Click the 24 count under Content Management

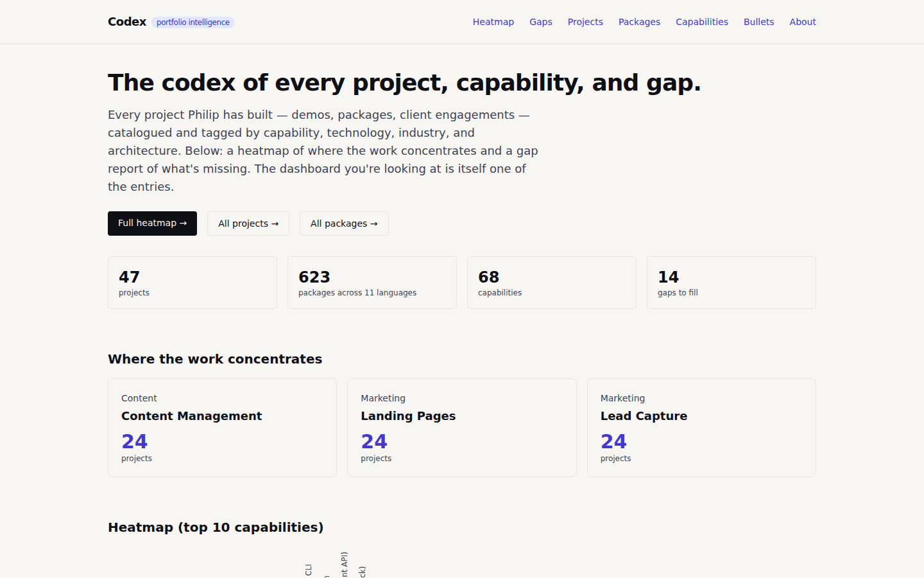135,441
